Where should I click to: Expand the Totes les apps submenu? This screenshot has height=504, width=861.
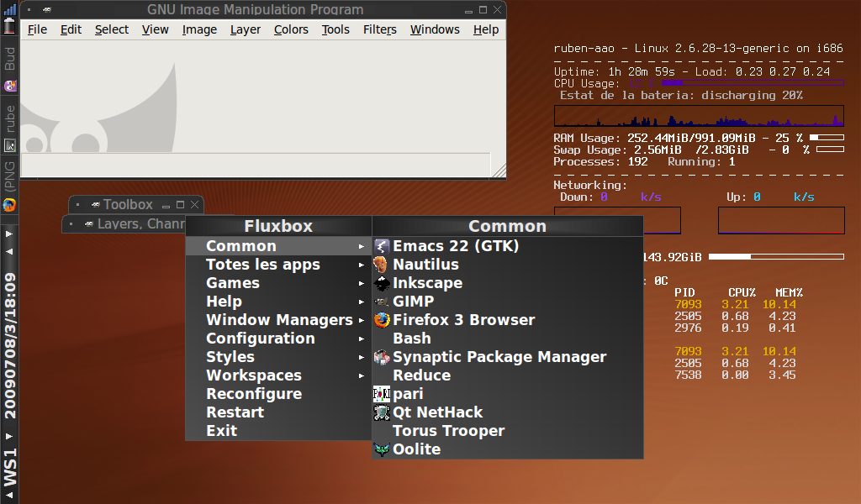[x=279, y=265]
